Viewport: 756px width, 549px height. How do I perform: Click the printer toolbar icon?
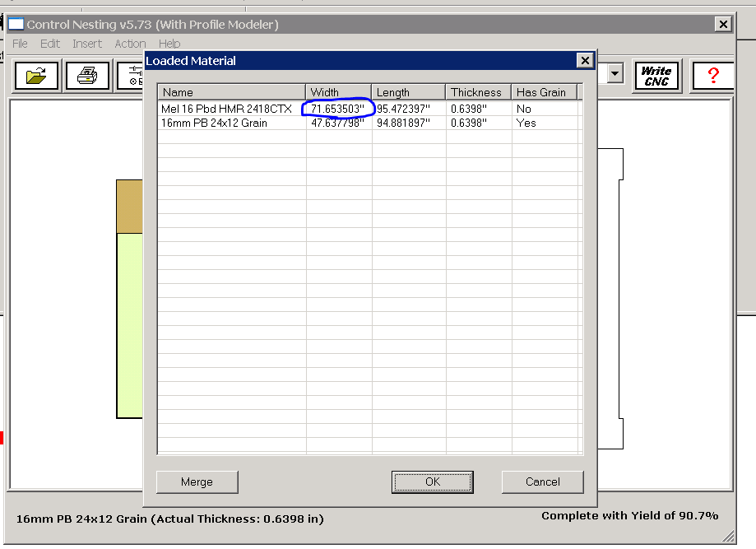(x=86, y=77)
